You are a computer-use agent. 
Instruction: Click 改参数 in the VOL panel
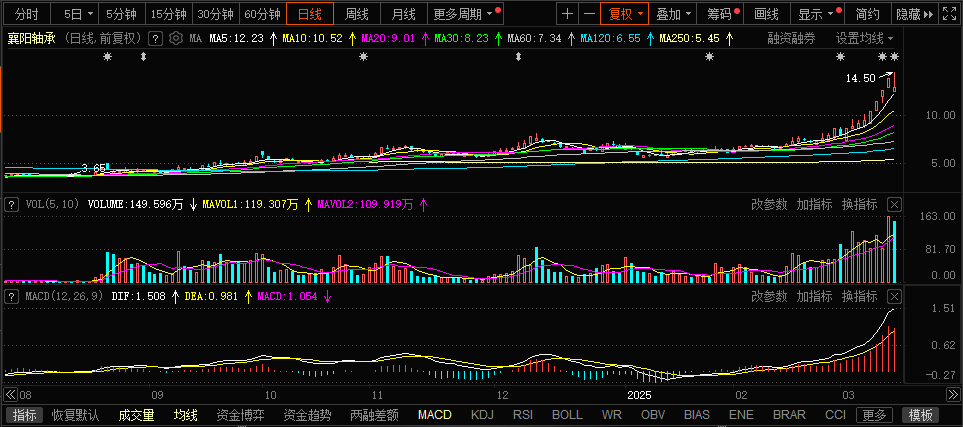tap(769, 204)
